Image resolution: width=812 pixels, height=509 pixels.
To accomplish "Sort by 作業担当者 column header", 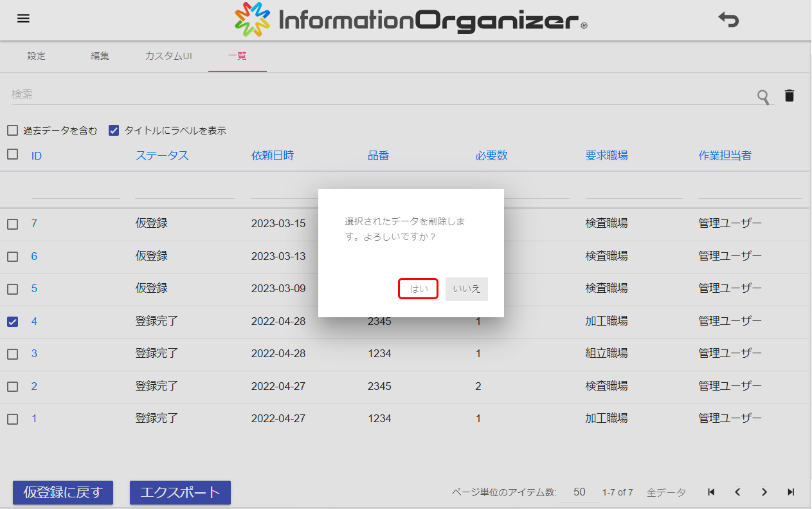I will tap(725, 156).
